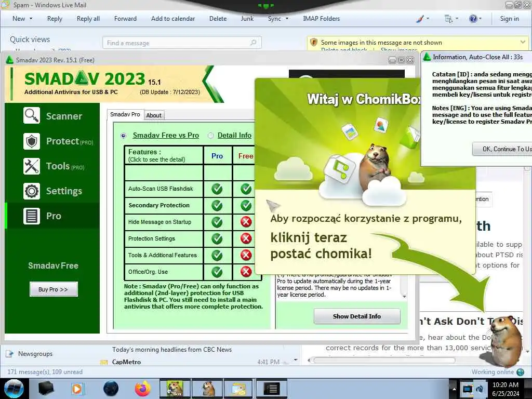The image size is (532, 399).
Task: Select the Pro list icon in Smadav sidebar
Action: (x=32, y=216)
